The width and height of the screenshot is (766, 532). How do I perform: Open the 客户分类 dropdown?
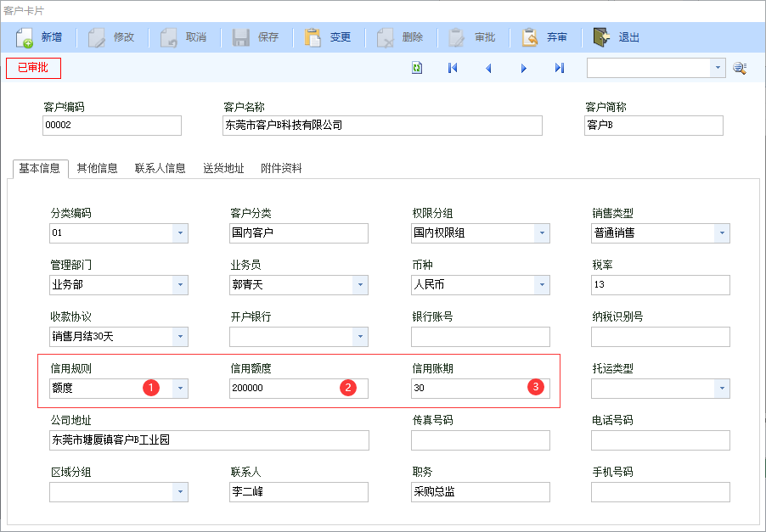click(360, 233)
